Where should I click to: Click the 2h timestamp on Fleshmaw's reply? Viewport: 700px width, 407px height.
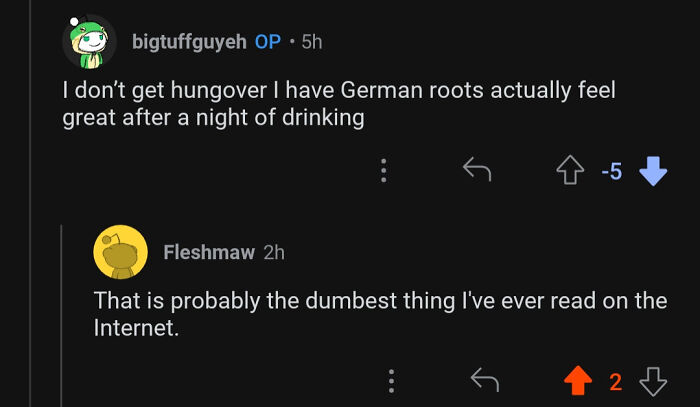(273, 252)
